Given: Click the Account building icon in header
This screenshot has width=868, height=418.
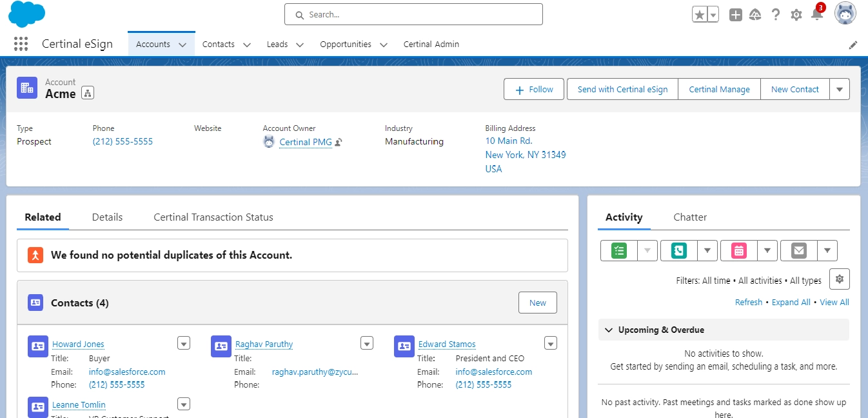Looking at the screenshot, I should click(27, 88).
